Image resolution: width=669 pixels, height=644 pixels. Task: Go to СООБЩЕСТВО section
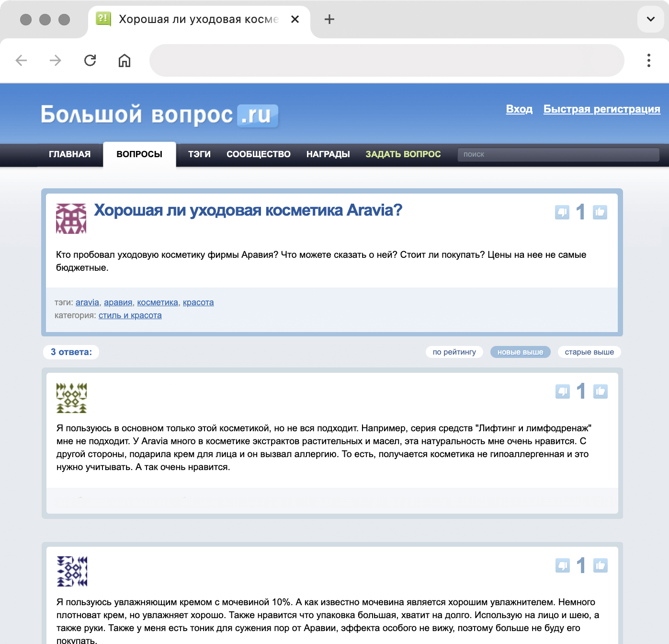[259, 154]
